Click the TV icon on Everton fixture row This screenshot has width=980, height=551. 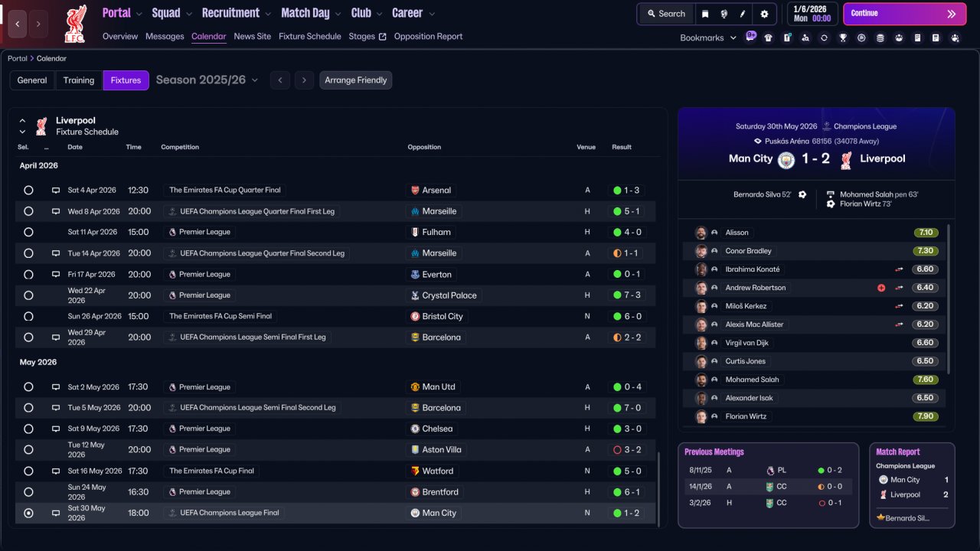click(55, 274)
